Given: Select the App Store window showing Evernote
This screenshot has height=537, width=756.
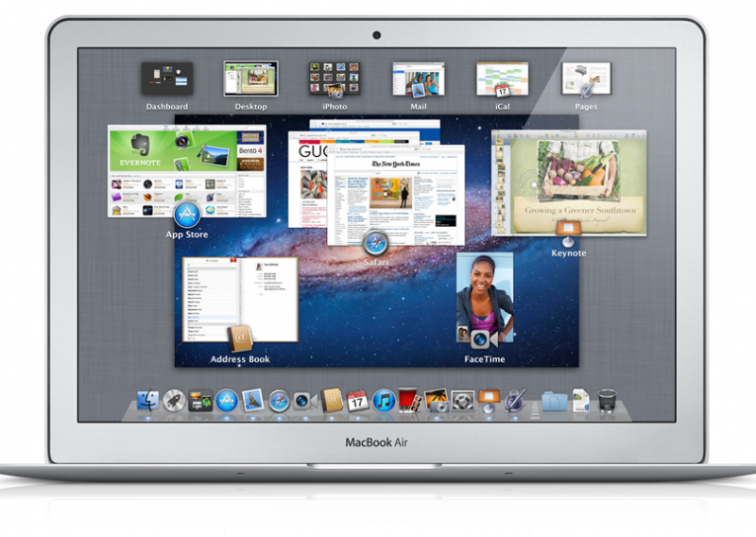Looking at the screenshot, I should 187,171.
